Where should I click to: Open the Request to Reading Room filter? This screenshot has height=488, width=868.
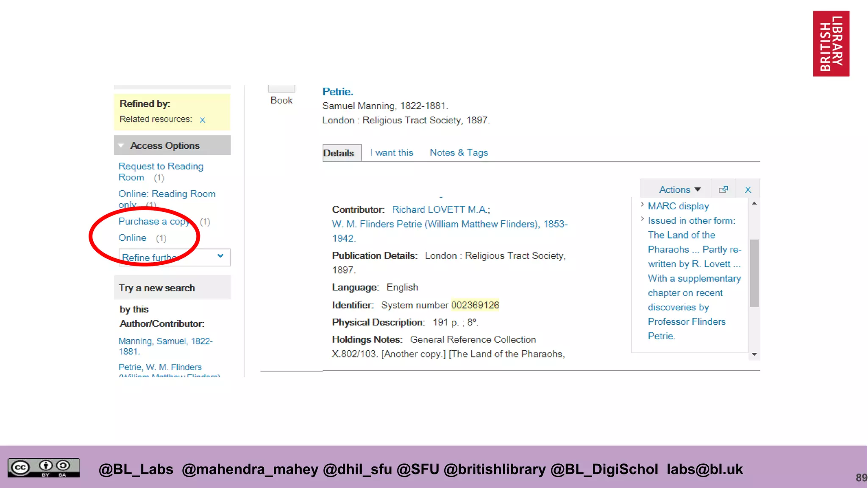pos(161,172)
